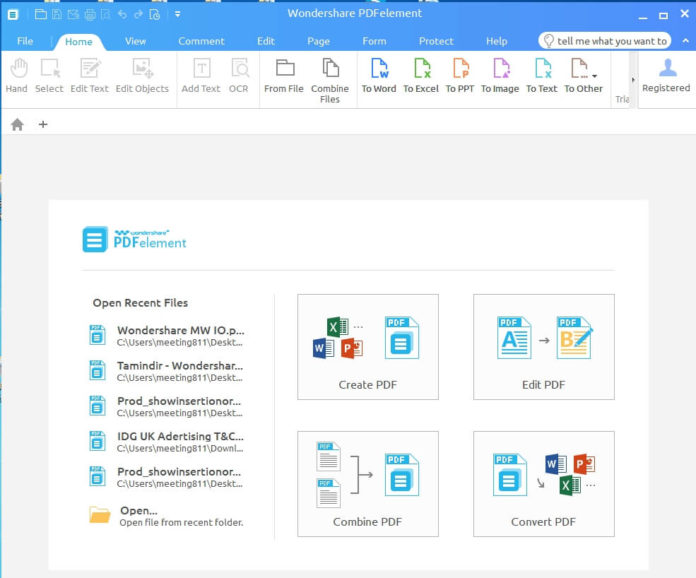The image size is (696, 578).
Task: Click the Combine PDF tile
Action: [x=368, y=484]
